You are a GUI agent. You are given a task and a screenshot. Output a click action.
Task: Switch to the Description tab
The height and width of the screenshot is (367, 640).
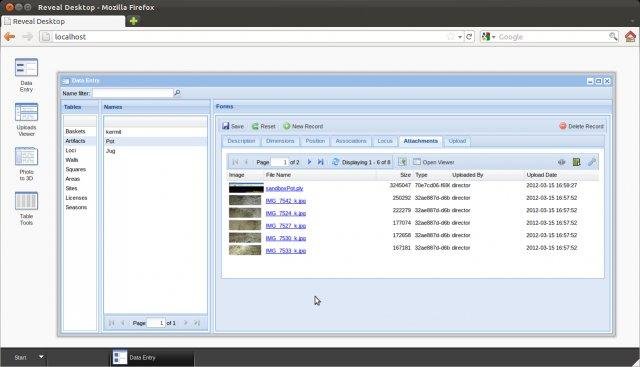tap(241, 141)
